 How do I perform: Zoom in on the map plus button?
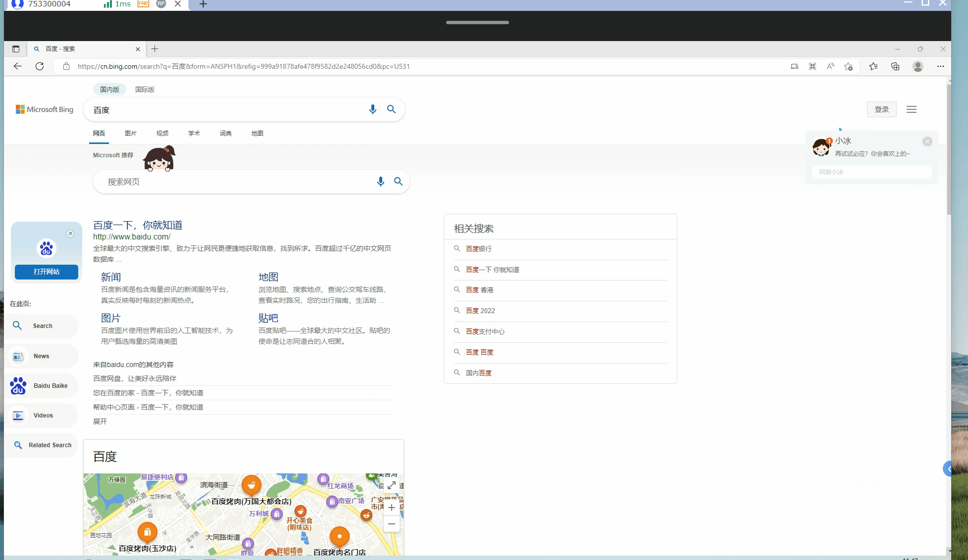click(392, 508)
